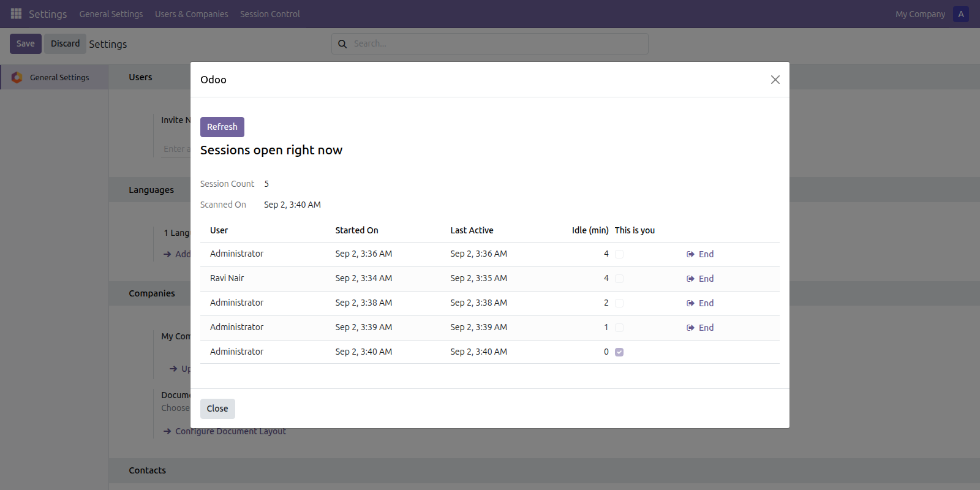This screenshot has height=490, width=980.
Task: Open the Users & Companies menu
Action: tap(191, 14)
